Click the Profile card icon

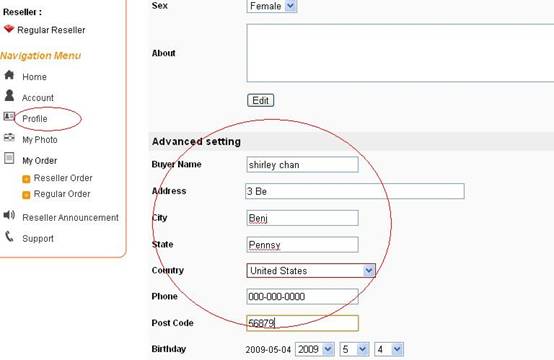point(9,116)
